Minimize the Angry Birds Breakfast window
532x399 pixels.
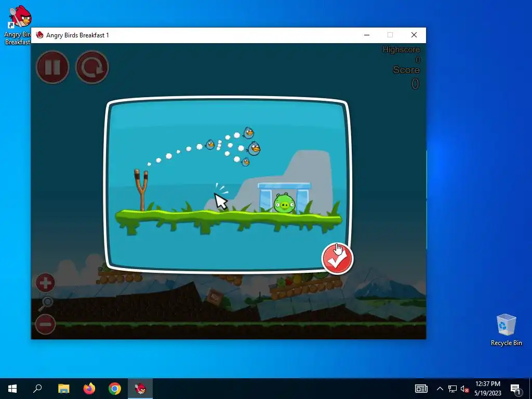click(x=367, y=35)
